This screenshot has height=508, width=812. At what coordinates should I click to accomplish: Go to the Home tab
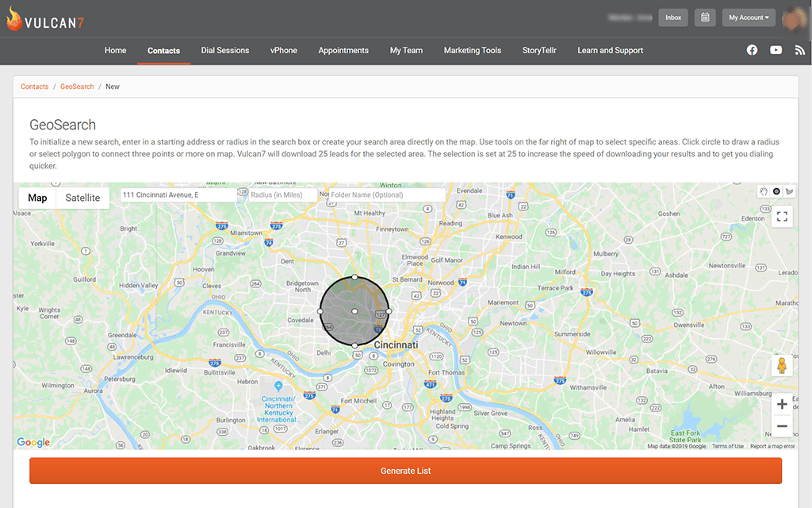116,50
